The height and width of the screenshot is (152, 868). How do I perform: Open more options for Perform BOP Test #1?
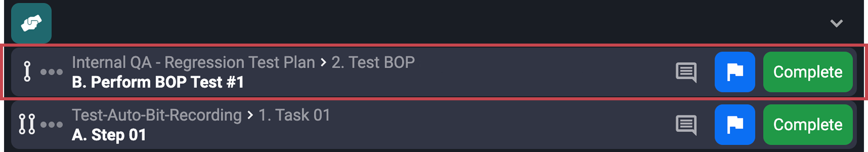[52, 72]
